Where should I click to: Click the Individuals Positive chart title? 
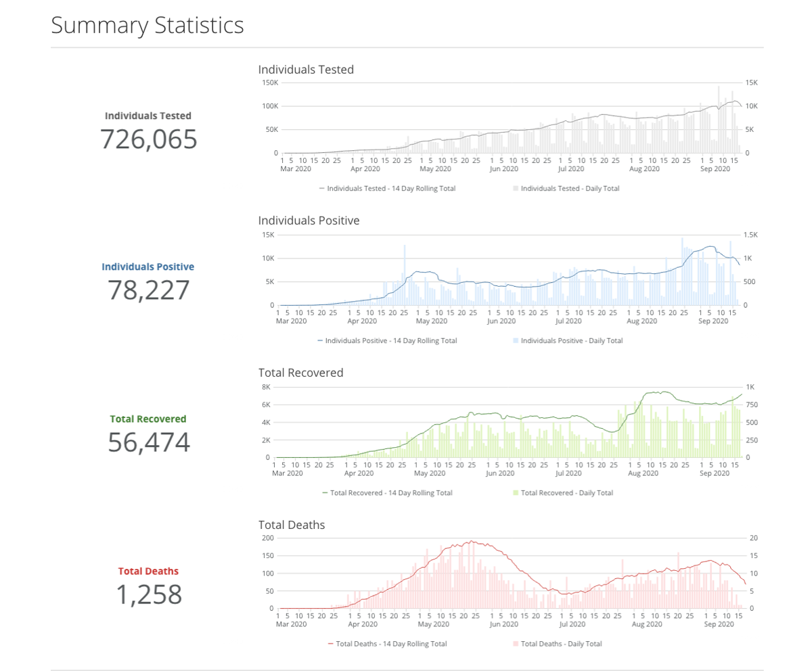(309, 221)
